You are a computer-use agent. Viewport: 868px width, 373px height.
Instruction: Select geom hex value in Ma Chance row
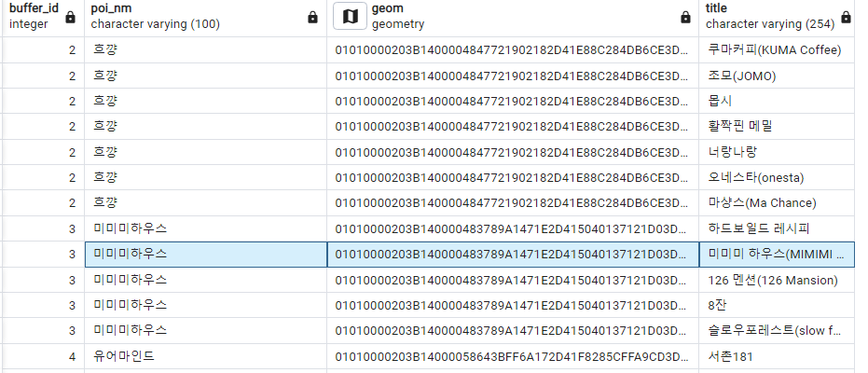tap(512, 202)
